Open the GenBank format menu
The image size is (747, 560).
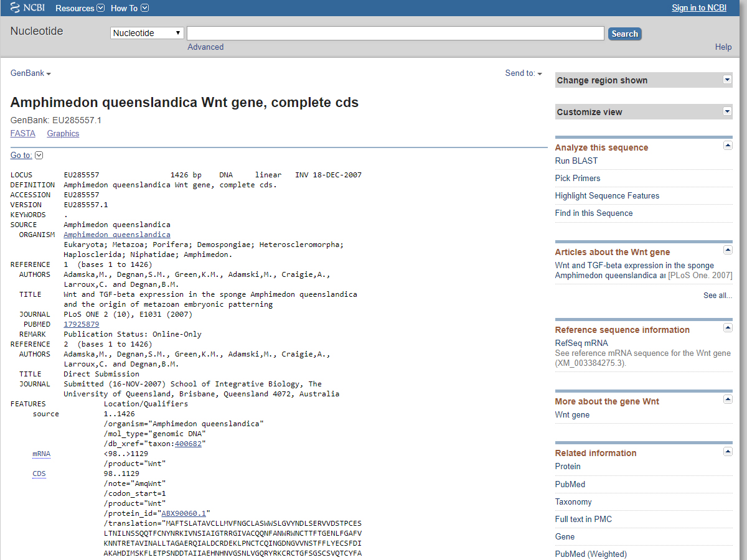coord(31,73)
